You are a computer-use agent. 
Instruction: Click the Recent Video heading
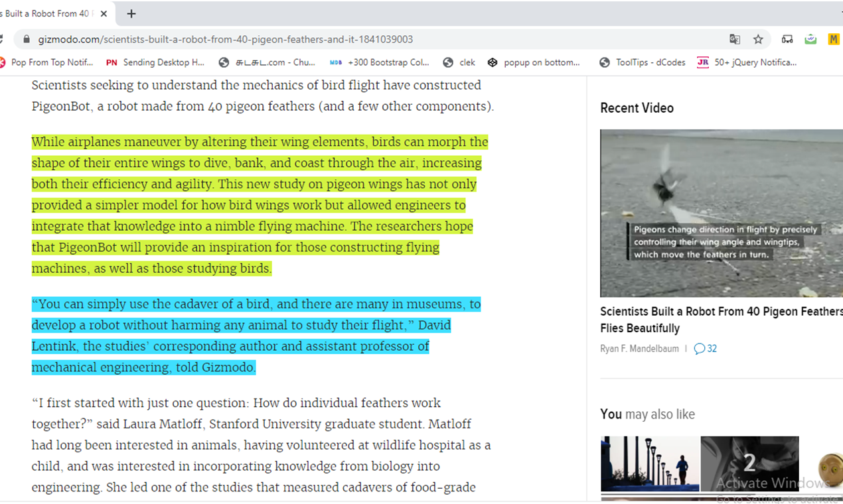pyautogui.click(x=637, y=108)
